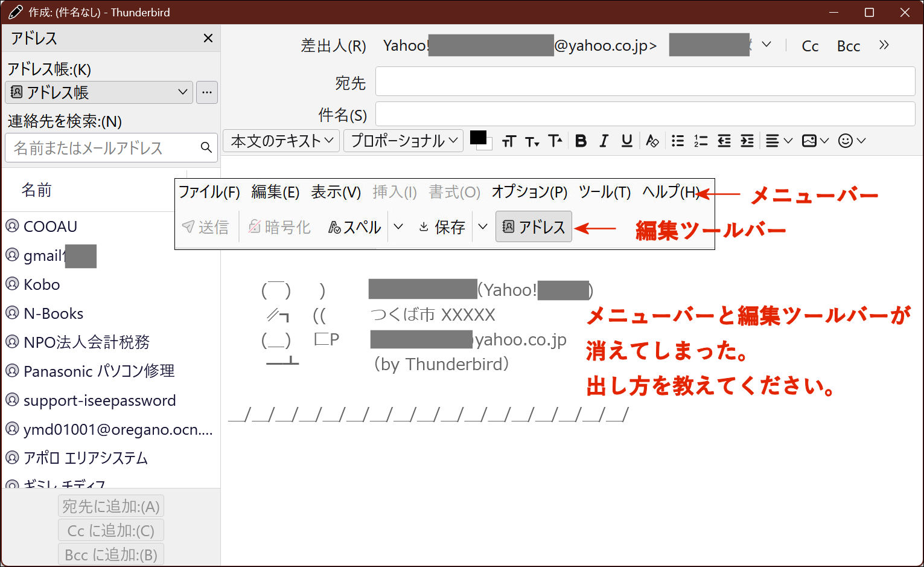This screenshot has width=924, height=567.
Task: Toggle underline text formatting
Action: (627, 141)
